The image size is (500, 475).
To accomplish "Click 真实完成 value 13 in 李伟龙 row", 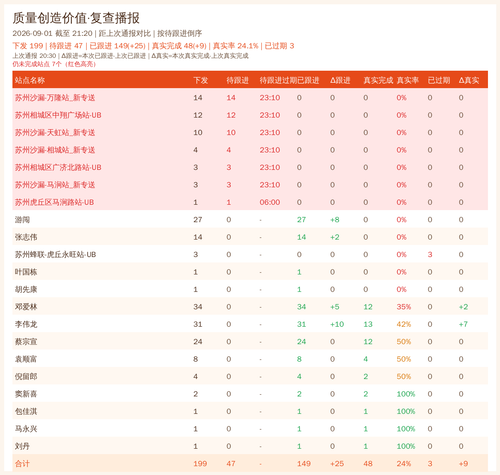I will click(368, 324).
